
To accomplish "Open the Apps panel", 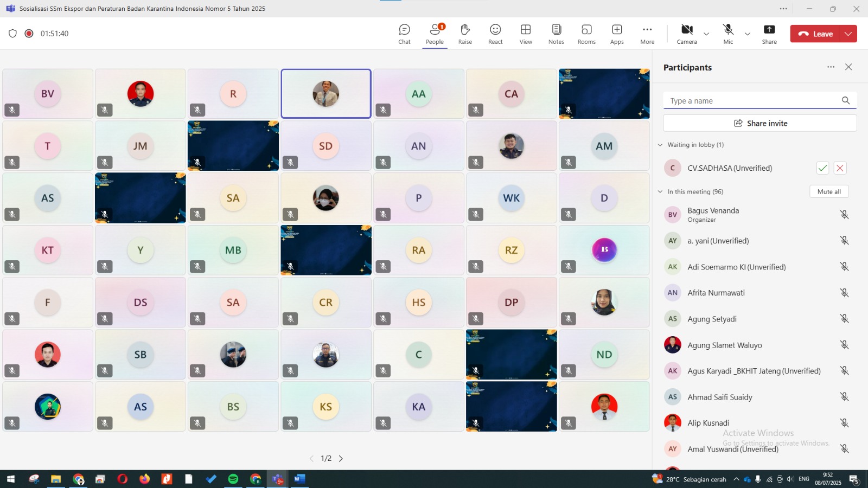I will click(617, 34).
